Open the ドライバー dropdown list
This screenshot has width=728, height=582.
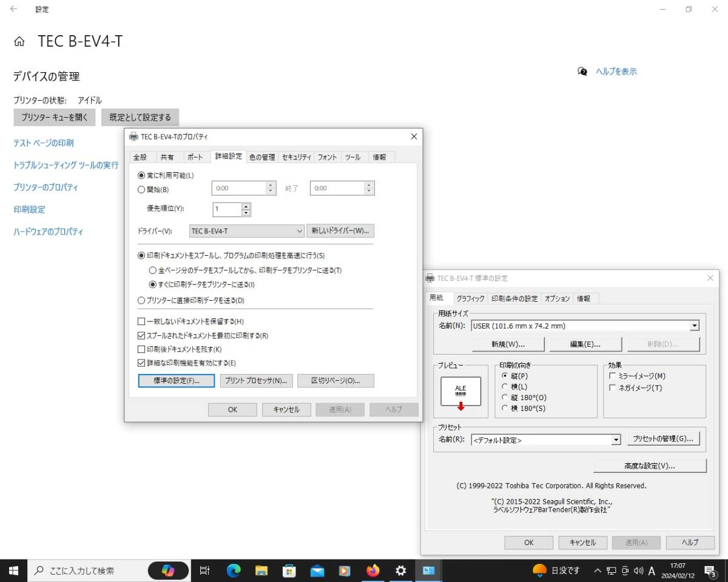[298, 231]
